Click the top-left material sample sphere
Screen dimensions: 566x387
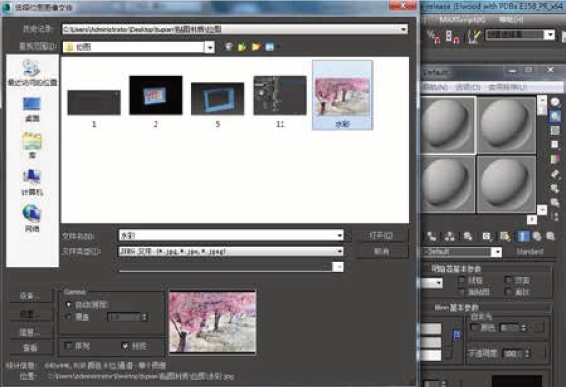pos(448,125)
